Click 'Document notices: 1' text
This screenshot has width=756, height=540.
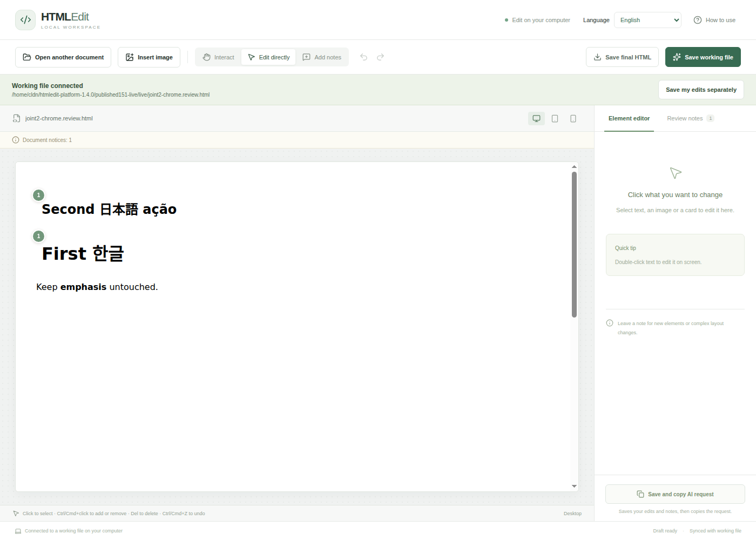coord(47,140)
